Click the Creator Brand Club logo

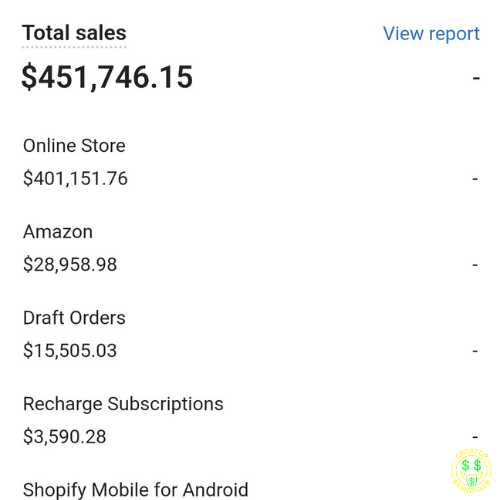(471, 471)
